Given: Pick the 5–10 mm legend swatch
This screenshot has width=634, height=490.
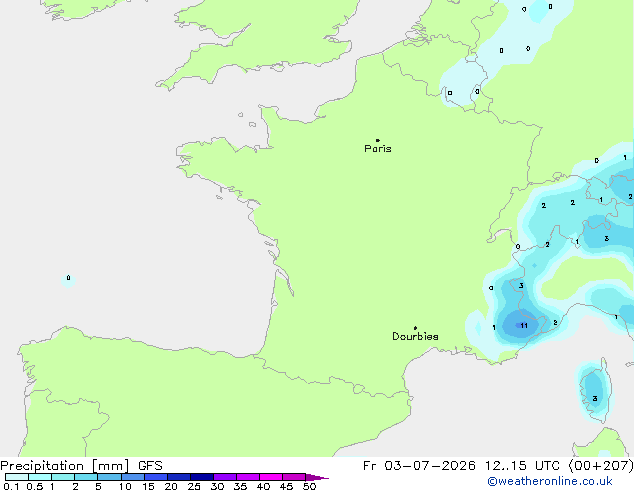Looking at the screenshot, I should click(x=109, y=477).
